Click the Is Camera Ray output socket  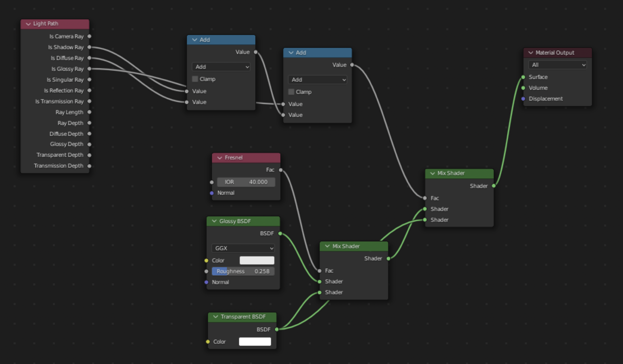[x=90, y=36]
